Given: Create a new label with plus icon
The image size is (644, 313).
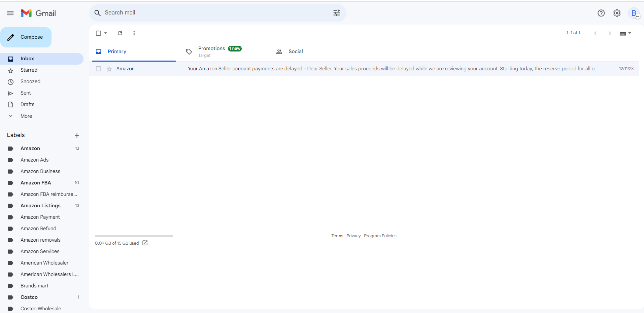Looking at the screenshot, I should [x=77, y=135].
